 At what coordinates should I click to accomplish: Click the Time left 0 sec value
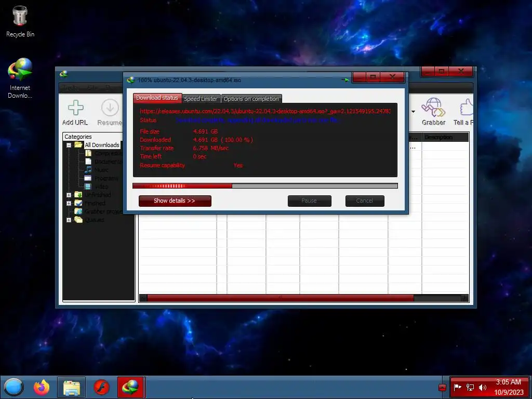[x=199, y=156]
